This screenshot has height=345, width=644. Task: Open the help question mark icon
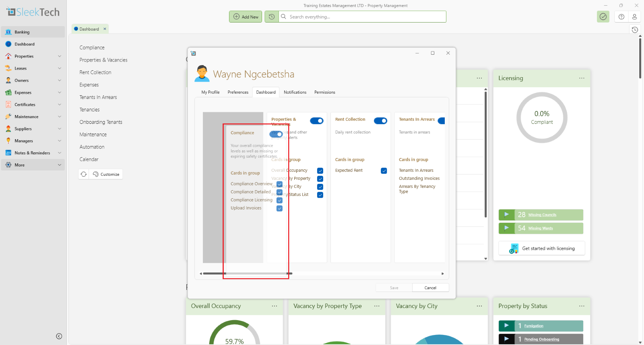click(x=621, y=16)
